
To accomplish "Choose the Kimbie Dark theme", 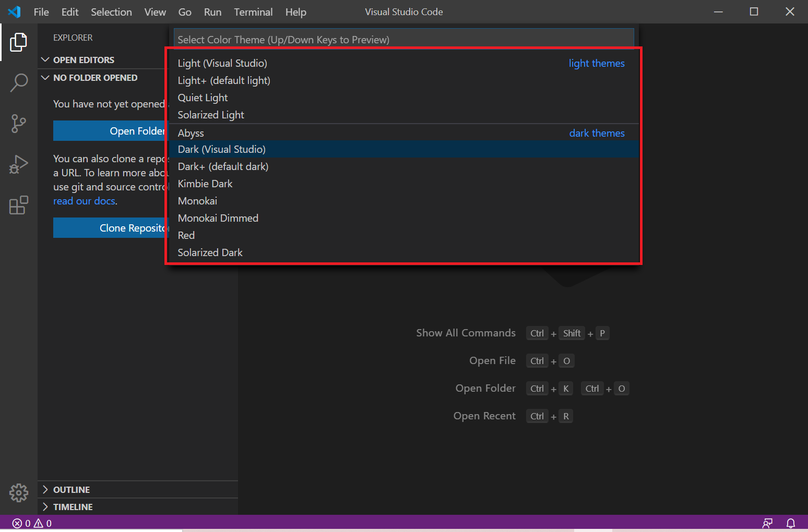I will point(403,184).
